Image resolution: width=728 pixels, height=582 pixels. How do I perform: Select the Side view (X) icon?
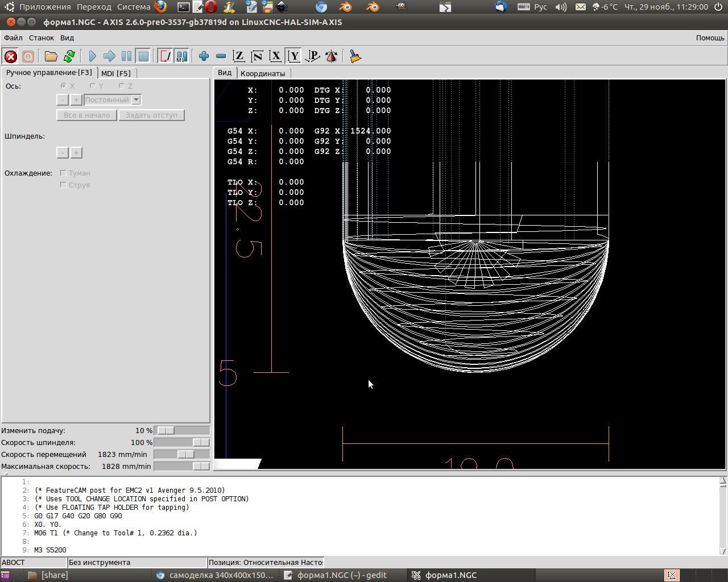(x=275, y=56)
